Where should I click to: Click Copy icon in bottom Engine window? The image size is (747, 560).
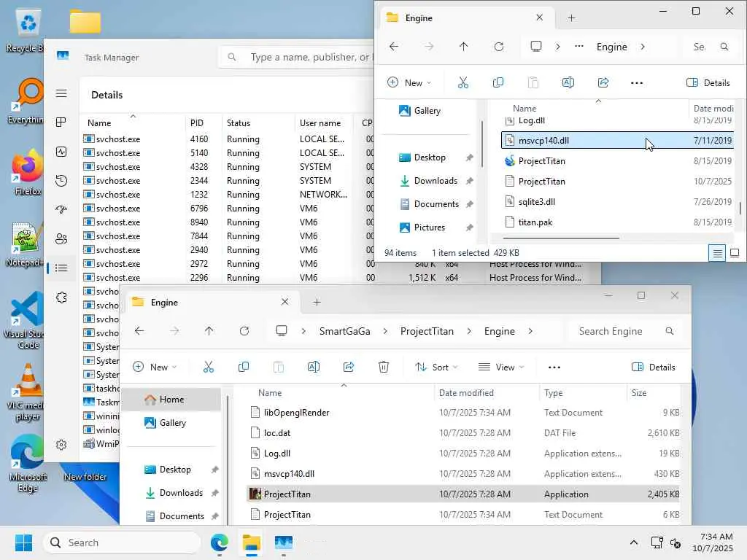point(244,367)
